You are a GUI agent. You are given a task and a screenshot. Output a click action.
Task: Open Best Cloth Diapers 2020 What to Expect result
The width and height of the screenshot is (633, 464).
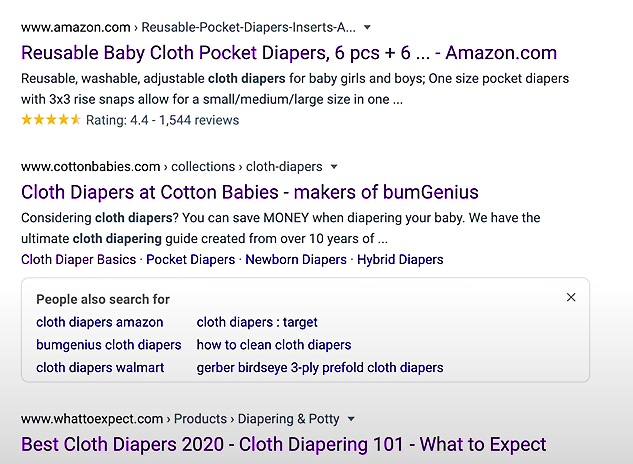click(283, 445)
